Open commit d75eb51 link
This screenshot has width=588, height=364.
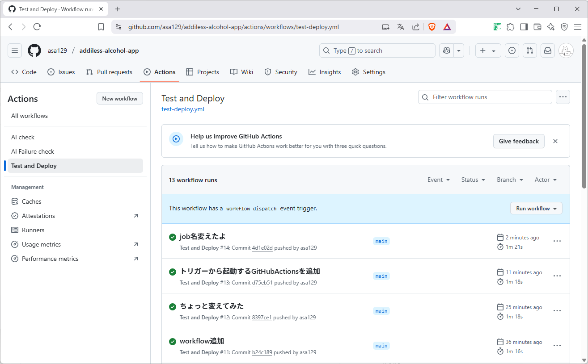(262, 283)
